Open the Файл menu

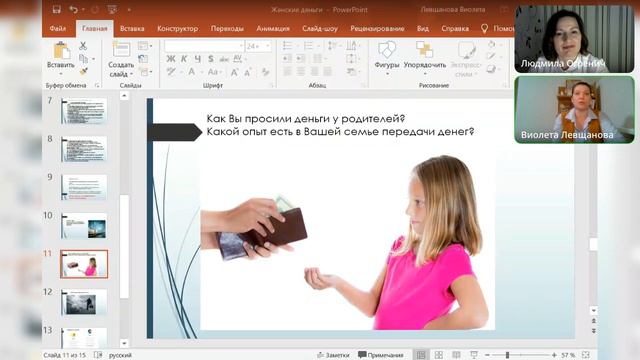[58, 29]
